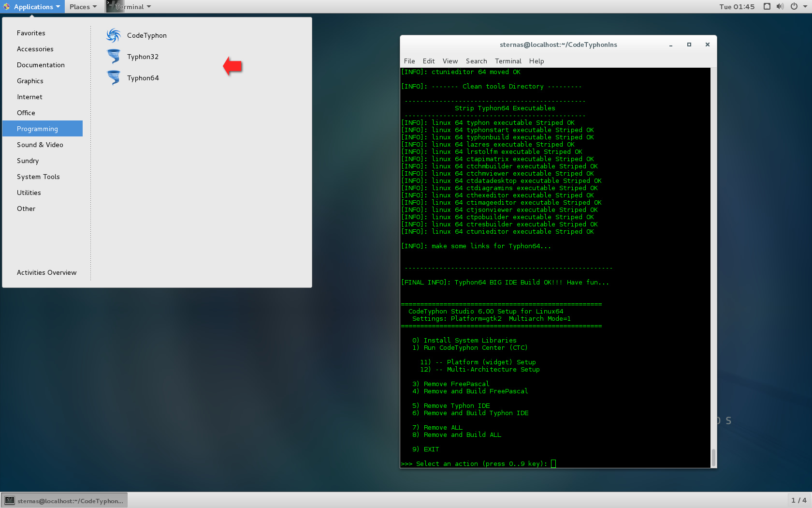
Task: Click the power icon in top bar
Action: pos(794,6)
